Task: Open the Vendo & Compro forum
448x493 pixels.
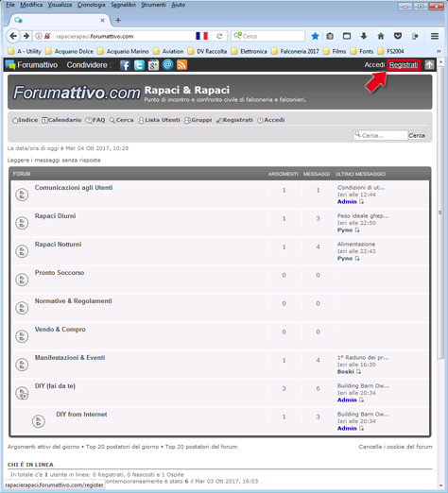Action: (x=60, y=330)
